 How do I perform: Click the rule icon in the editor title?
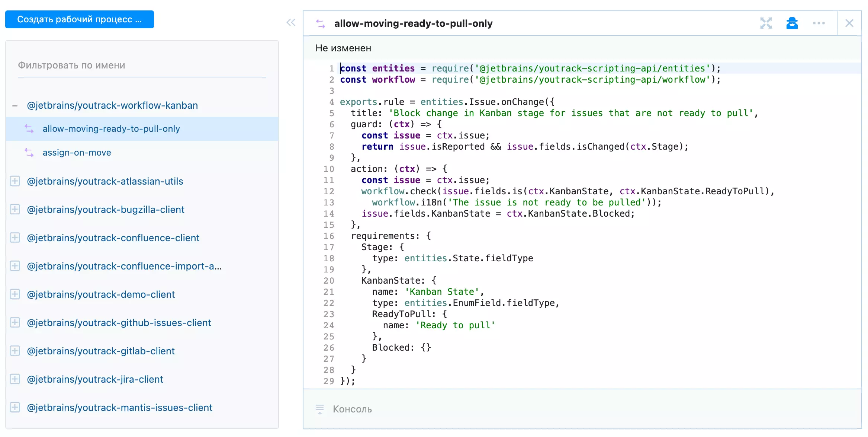320,23
